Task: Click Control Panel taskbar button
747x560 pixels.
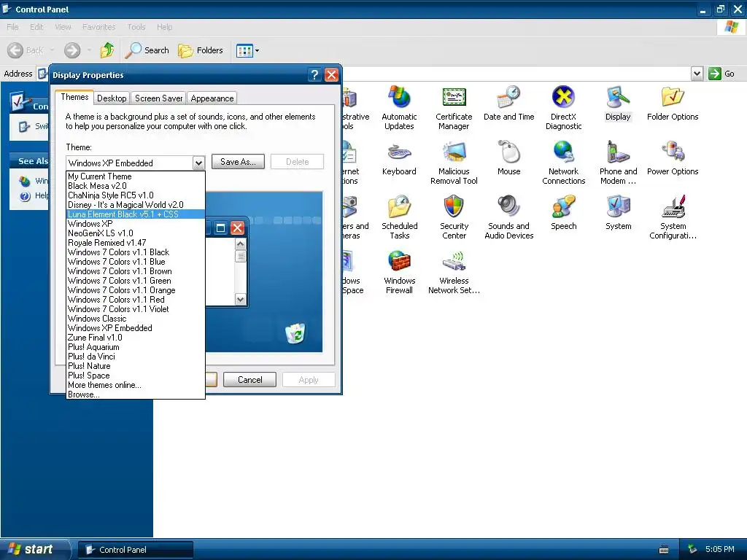Action: pyautogui.click(x=135, y=550)
